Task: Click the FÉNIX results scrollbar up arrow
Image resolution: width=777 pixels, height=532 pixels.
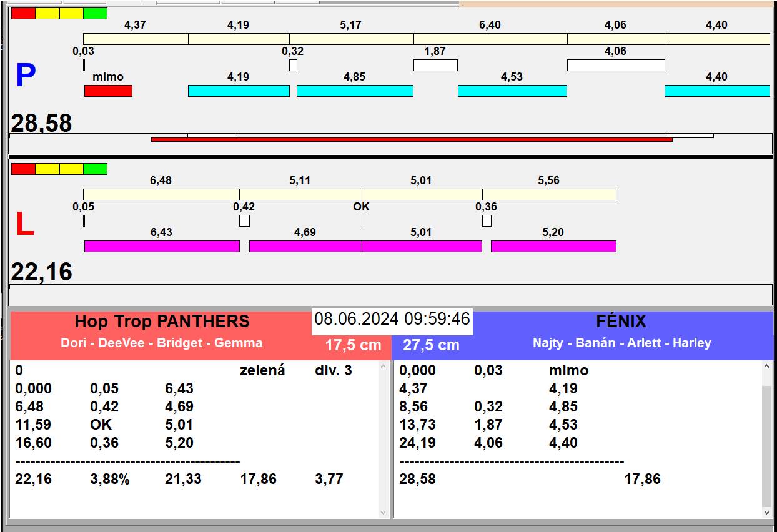Action: coord(768,367)
